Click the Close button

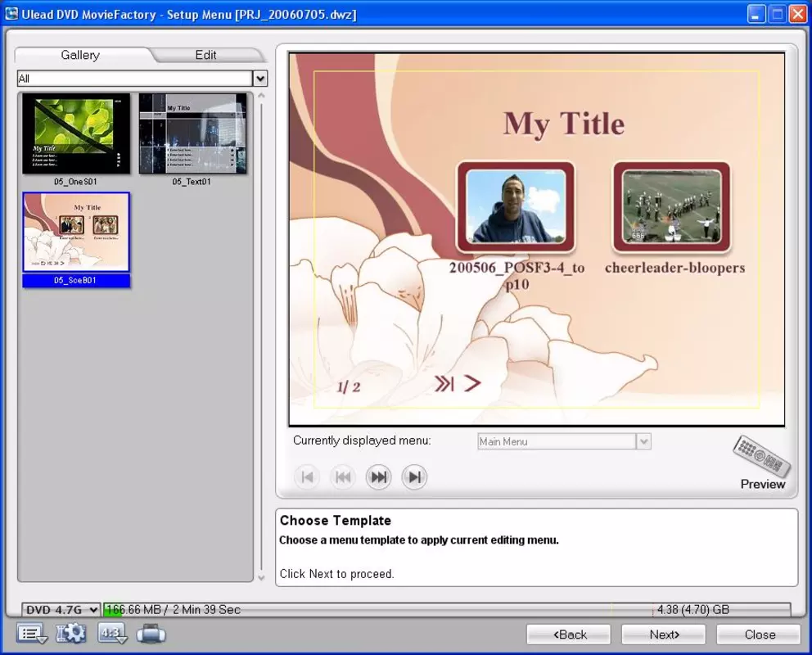[759, 635]
